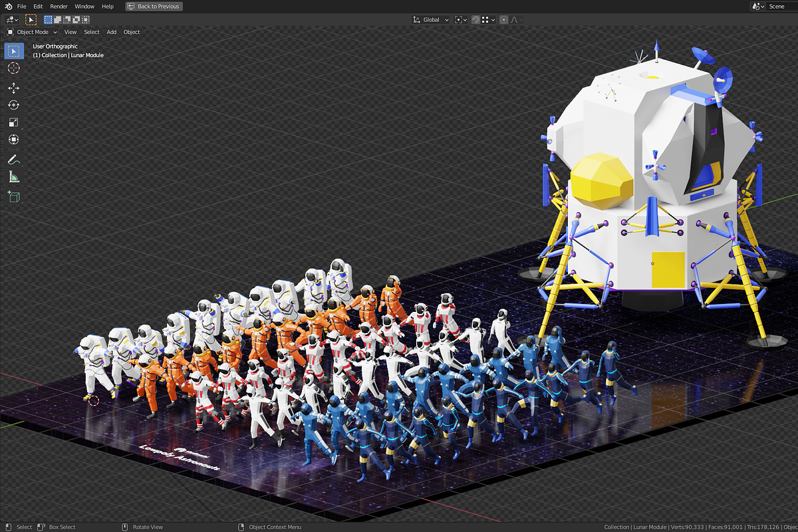The image size is (798, 532).
Task: Open the scene browse dropdown icon
Action: coord(758,6)
